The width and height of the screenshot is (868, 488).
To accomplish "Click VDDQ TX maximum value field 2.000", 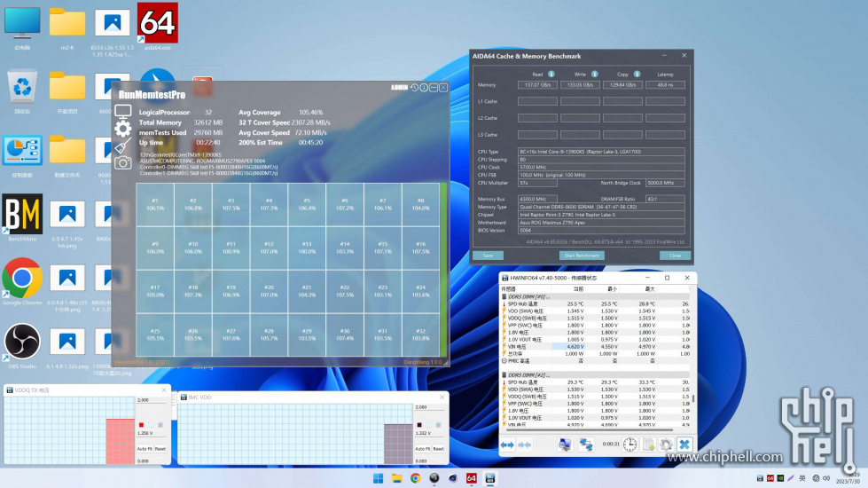I will click(151, 399).
